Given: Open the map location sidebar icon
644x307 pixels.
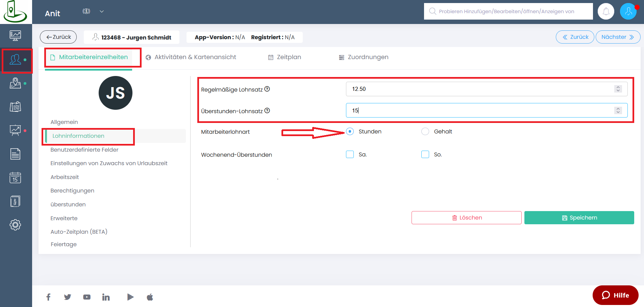Looking at the screenshot, I should [15, 83].
